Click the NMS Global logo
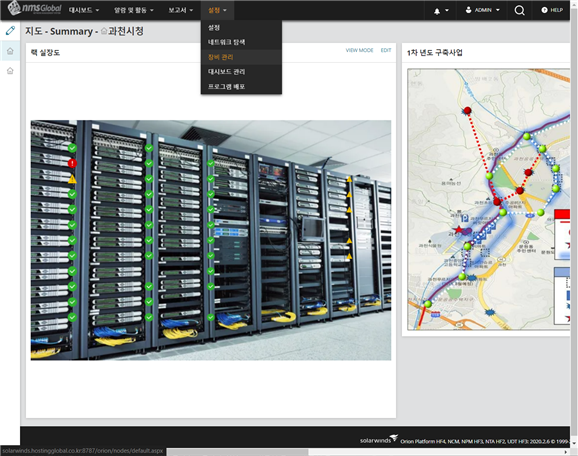 [x=34, y=9]
